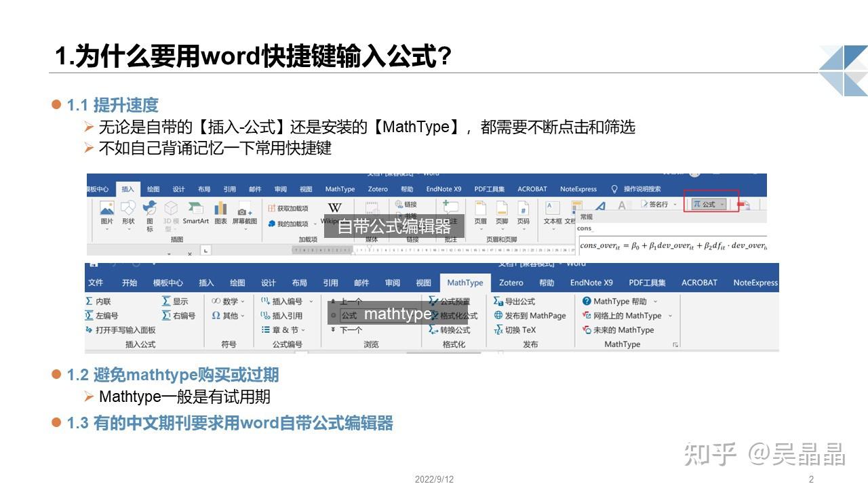Click Σ 显示 display equation button
Image resolution: width=868 pixels, height=488 pixels.
click(x=175, y=301)
